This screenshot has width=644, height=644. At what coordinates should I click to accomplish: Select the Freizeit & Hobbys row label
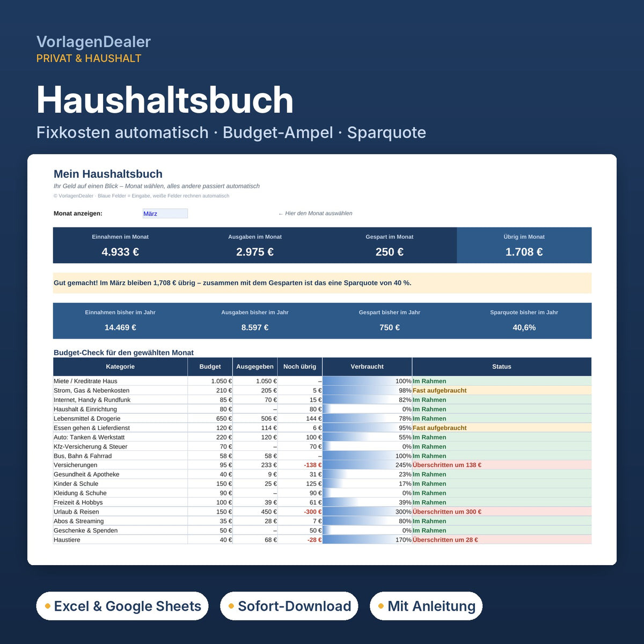click(x=78, y=502)
